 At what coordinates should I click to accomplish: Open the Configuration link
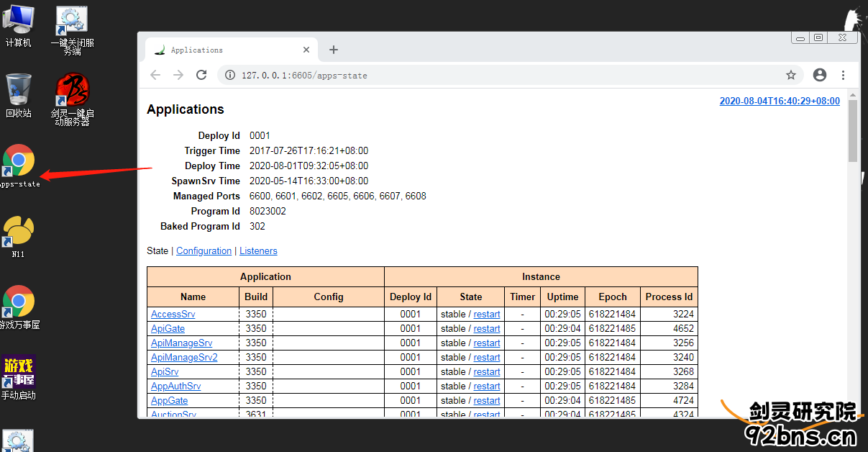(x=204, y=251)
